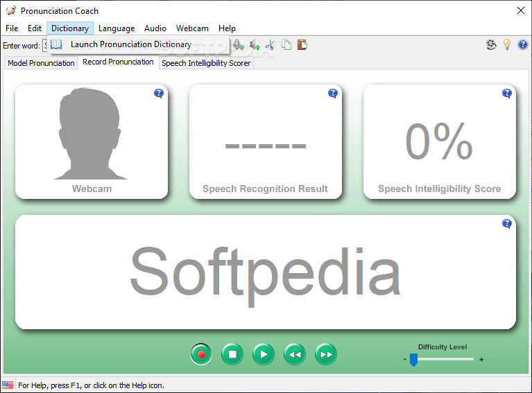
Task: Open the Language menu
Action: tap(117, 28)
